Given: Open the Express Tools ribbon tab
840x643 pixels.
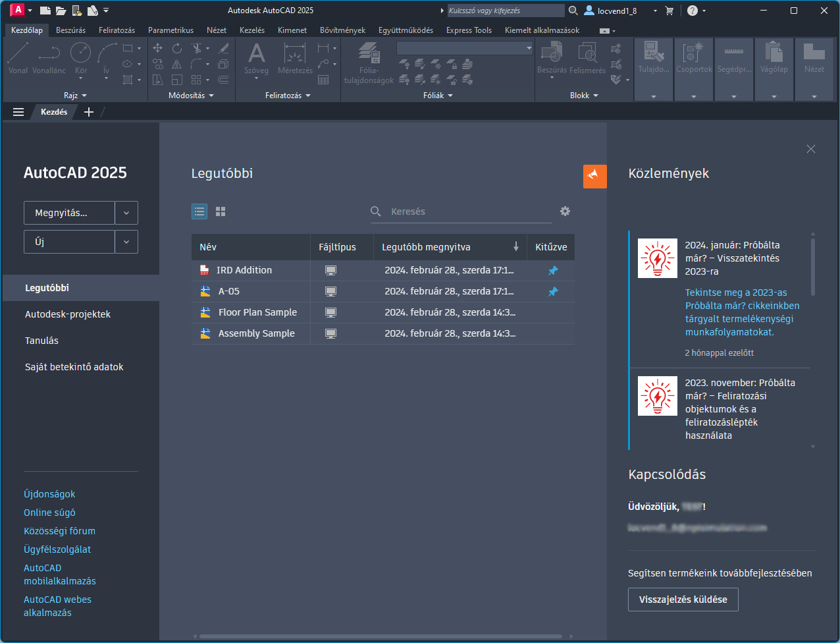Looking at the screenshot, I should pos(469,30).
